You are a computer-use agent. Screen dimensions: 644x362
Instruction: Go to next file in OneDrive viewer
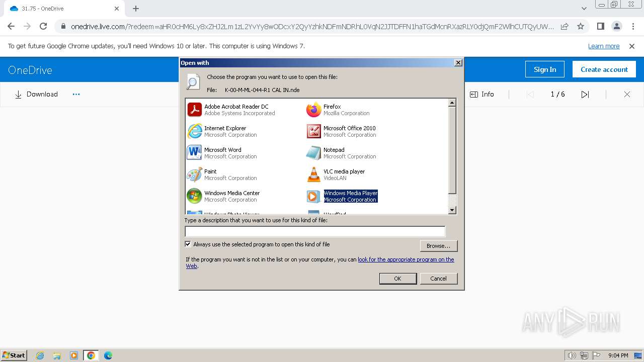[x=585, y=94]
